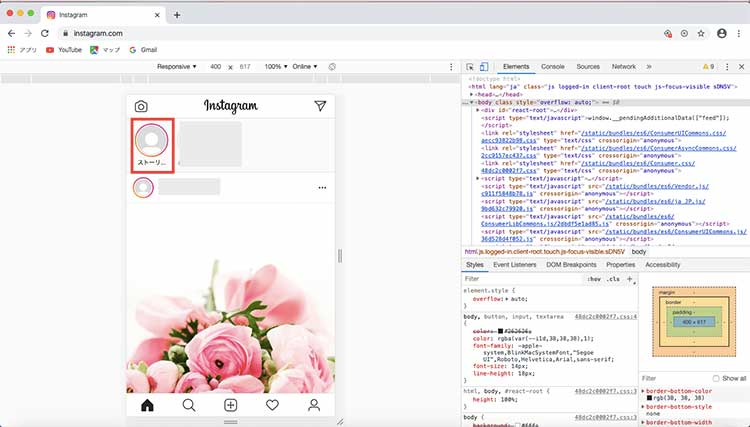Click the browser forward arrow

coord(28,33)
